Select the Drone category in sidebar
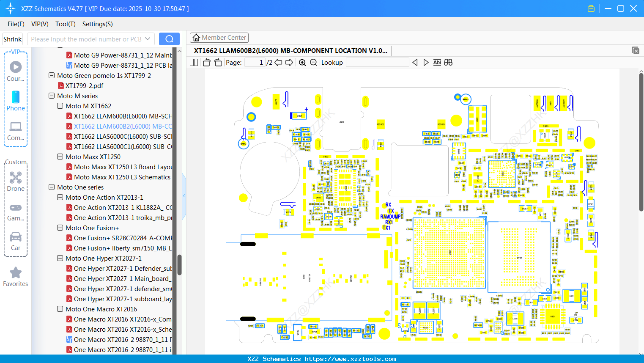This screenshot has height=363, width=644. pyautogui.click(x=16, y=181)
